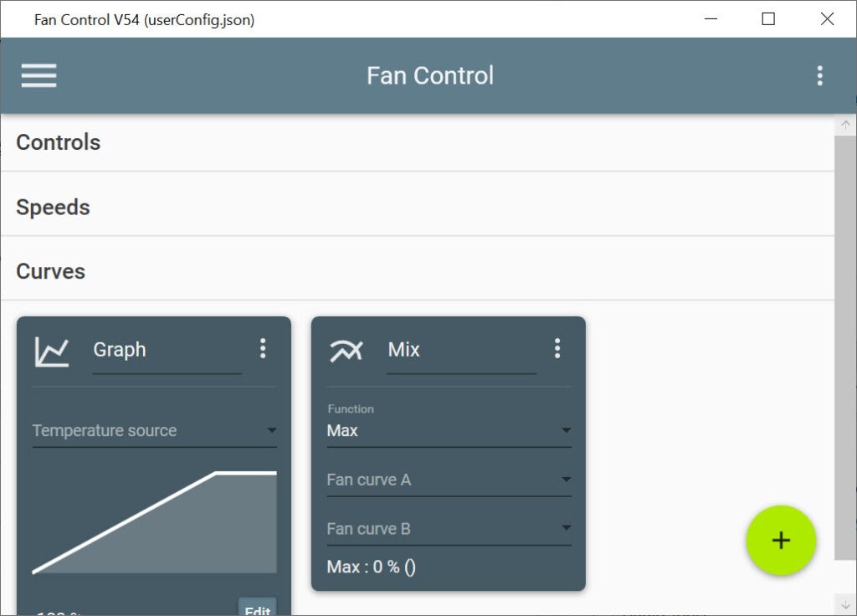
Task: Collapse the Speeds section header
Action: (x=418, y=208)
